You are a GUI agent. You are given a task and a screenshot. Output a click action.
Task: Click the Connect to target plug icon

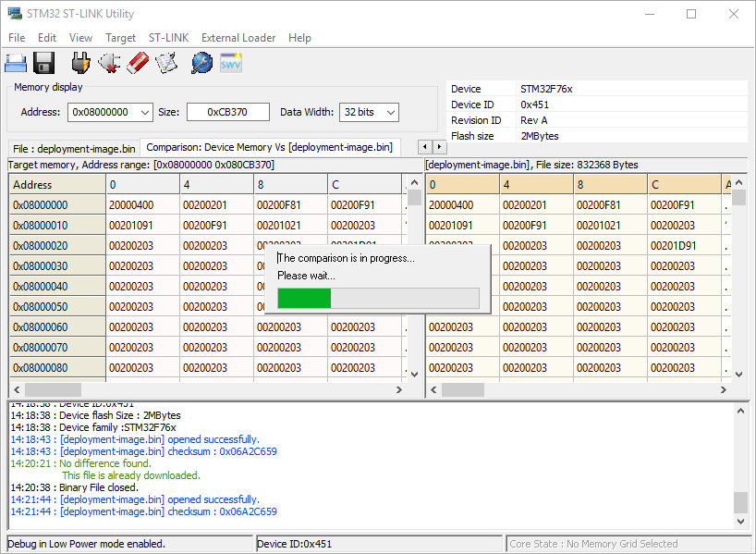80,63
